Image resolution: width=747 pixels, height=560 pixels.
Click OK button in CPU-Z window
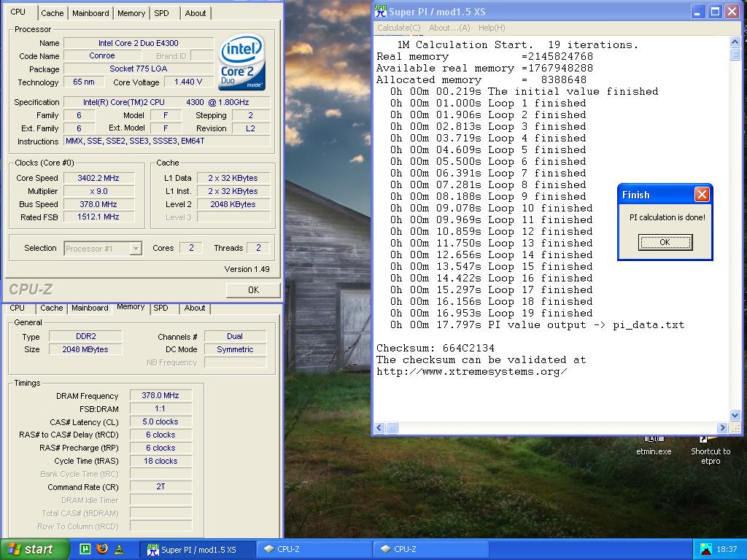[x=253, y=289]
